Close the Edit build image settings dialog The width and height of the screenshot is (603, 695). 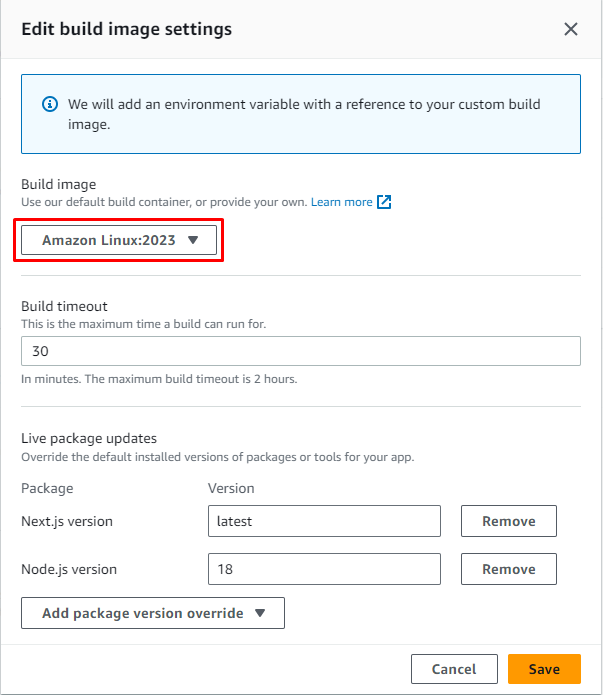pyautogui.click(x=571, y=29)
